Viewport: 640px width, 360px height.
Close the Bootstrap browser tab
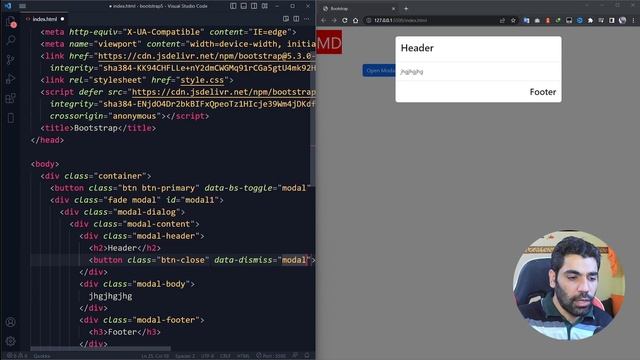393,9
